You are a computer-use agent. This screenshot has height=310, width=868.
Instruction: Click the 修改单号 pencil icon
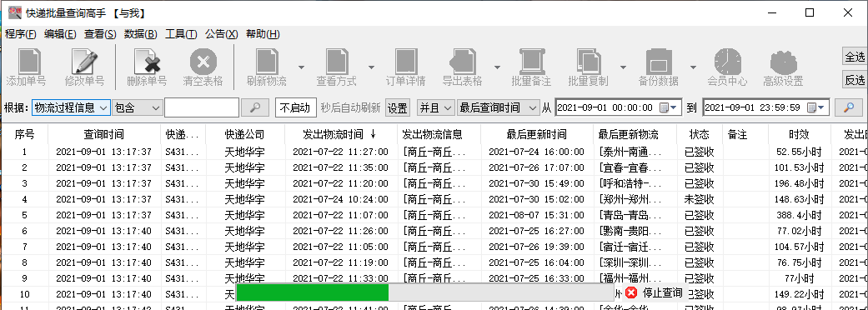pos(84,62)
